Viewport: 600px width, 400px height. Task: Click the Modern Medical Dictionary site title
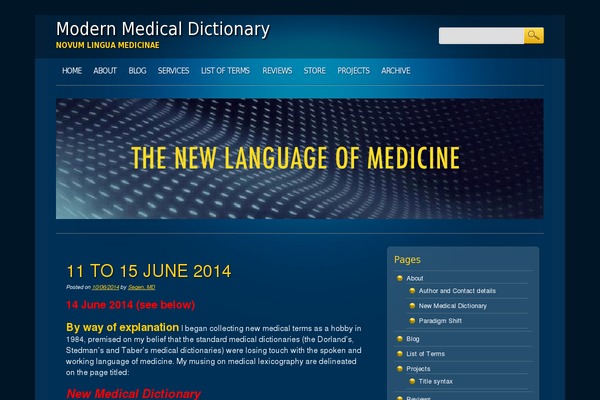click(x=163, y=29)
